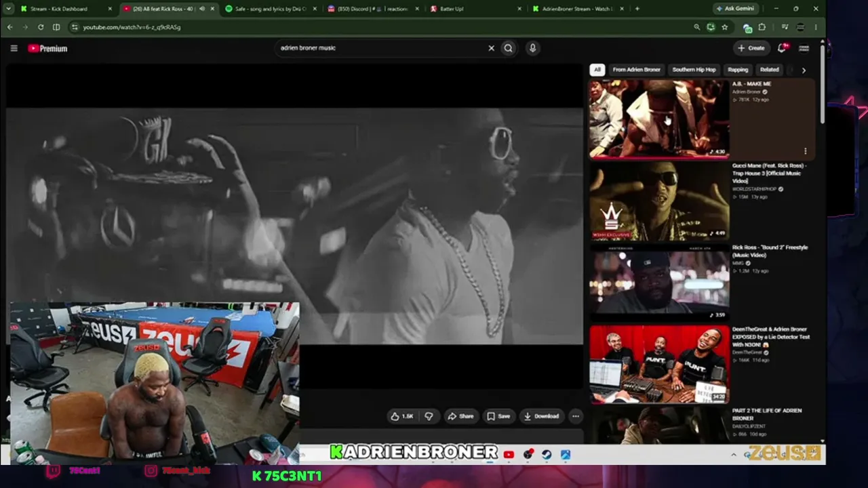868x488 pixels.
Task: Click the A.B. - MAKE ME title
Action: 751,84
